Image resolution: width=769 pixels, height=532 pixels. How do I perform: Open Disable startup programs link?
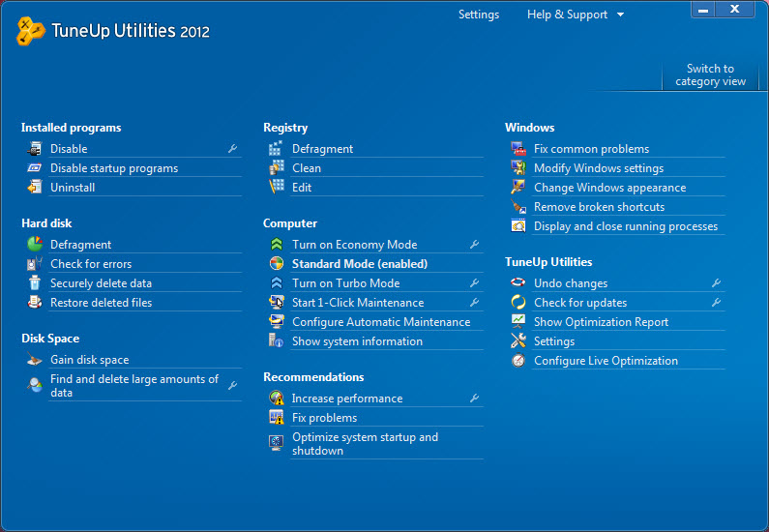(x=114, y=168)
